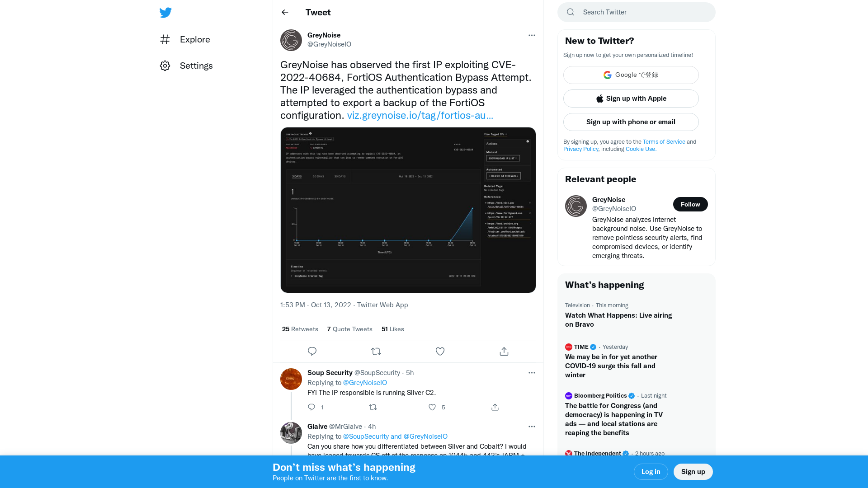This screenshot has width=868, height=488.
Task: Share GreyNoise's tweet via the share icon
Action: pos(504,351)
